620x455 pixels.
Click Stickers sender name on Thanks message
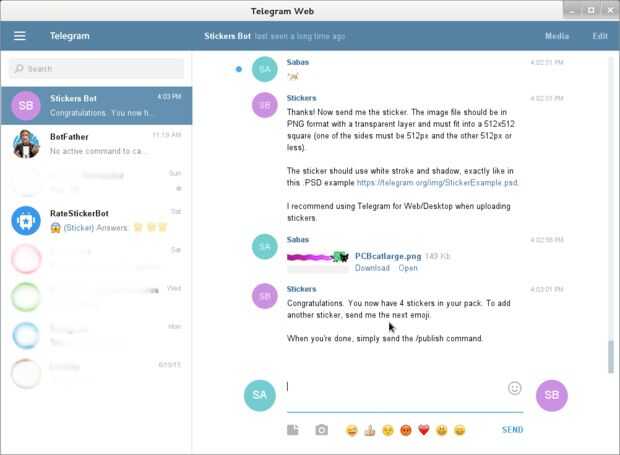[301, 98]
